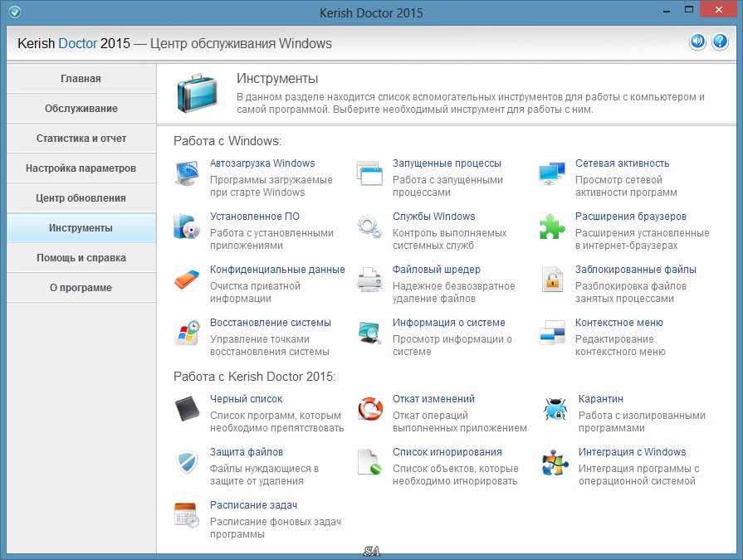
Task: Open Интеграция с Windows link
Action: [x=632, y=451]
